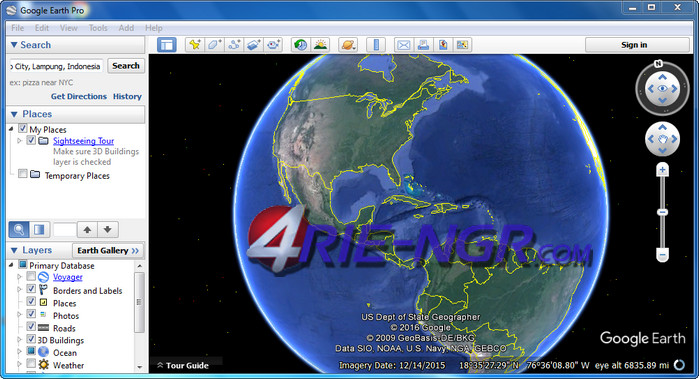Start the Record a Tour tool
This screenshot has height=379, width=699.
point(273,45)
